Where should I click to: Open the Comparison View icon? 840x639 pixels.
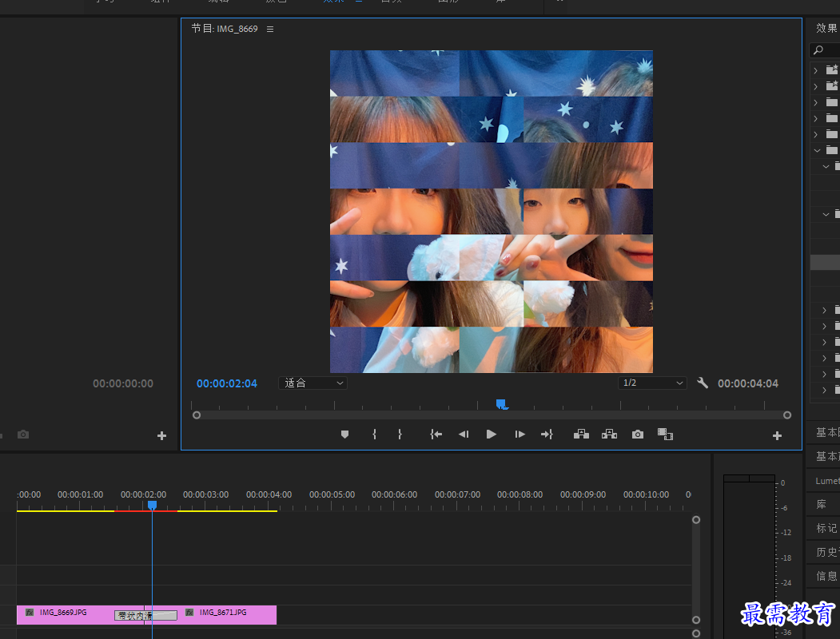[665, 434]
